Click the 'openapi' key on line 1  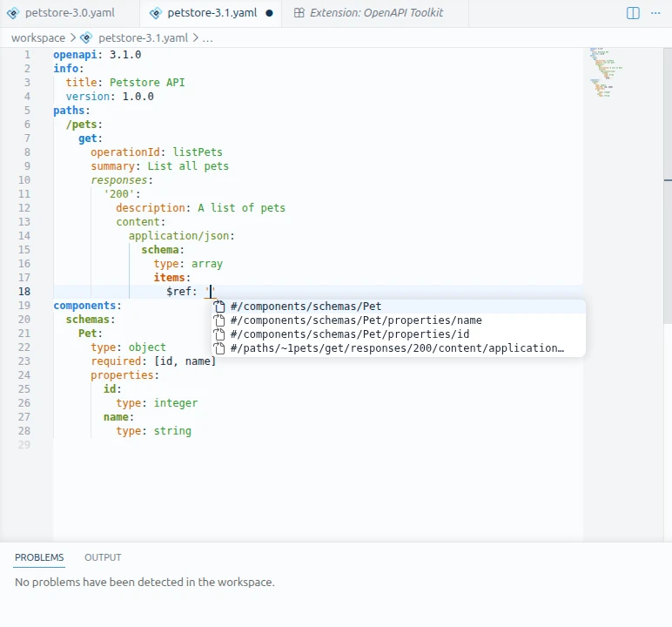(75, 55)
